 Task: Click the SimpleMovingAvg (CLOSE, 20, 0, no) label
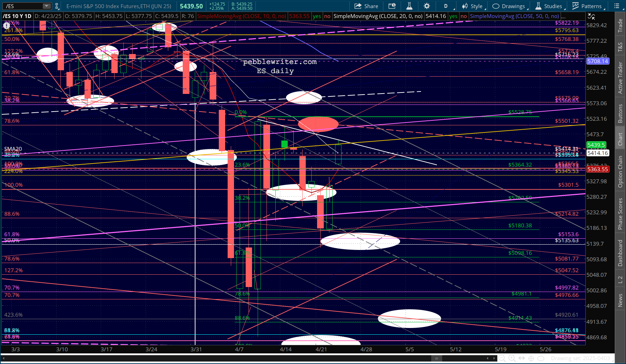tap(378, 16)
